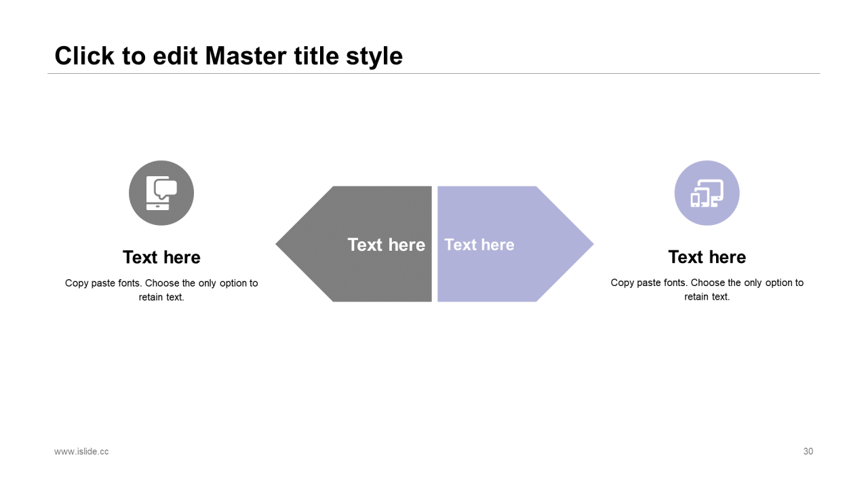Select white 'Text here' label inside purple arrow
The height and width of the screenshot is (488, 868).
point(479,245)
